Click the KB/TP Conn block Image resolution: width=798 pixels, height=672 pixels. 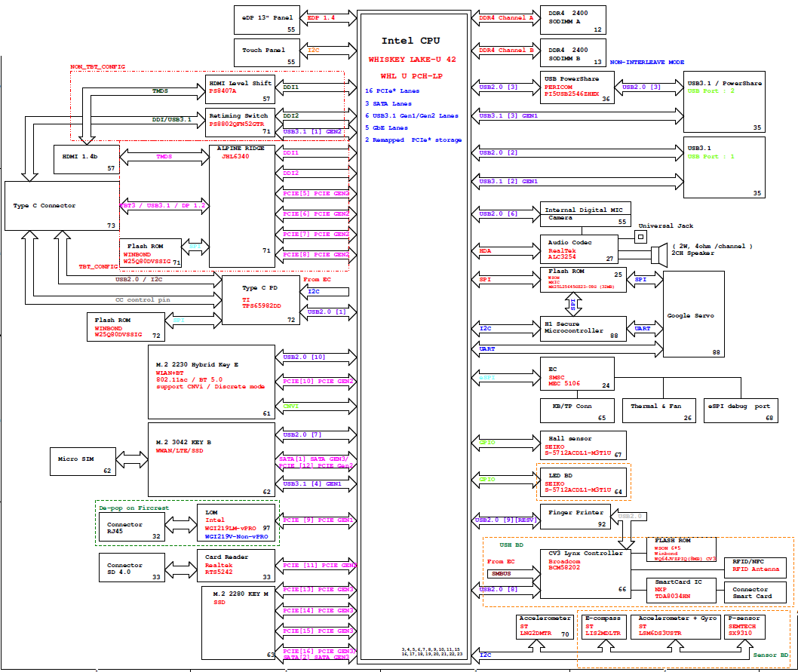pos(577,411)
